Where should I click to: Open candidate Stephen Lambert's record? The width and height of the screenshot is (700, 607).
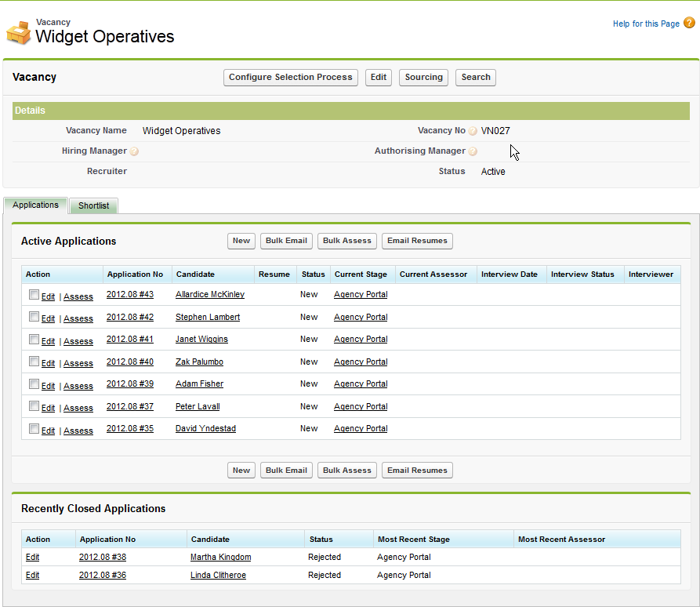click(x=208, y=318)
